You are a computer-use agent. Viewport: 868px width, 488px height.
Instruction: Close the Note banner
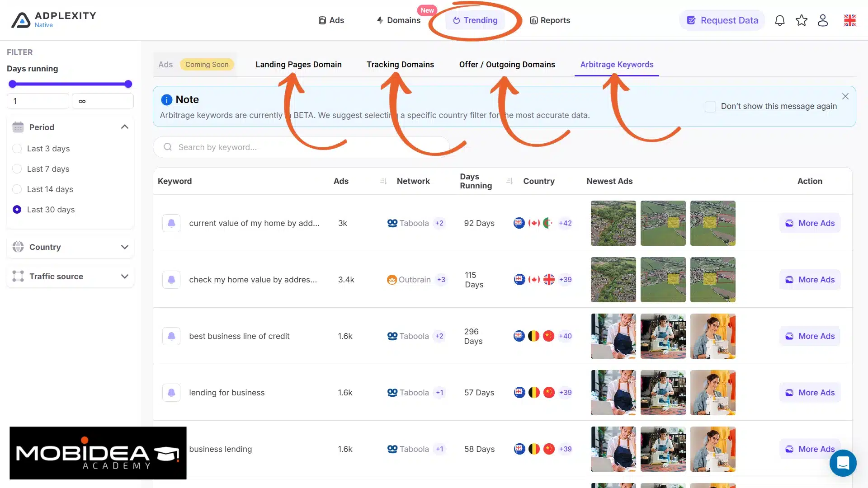click(x=845, y=96)
